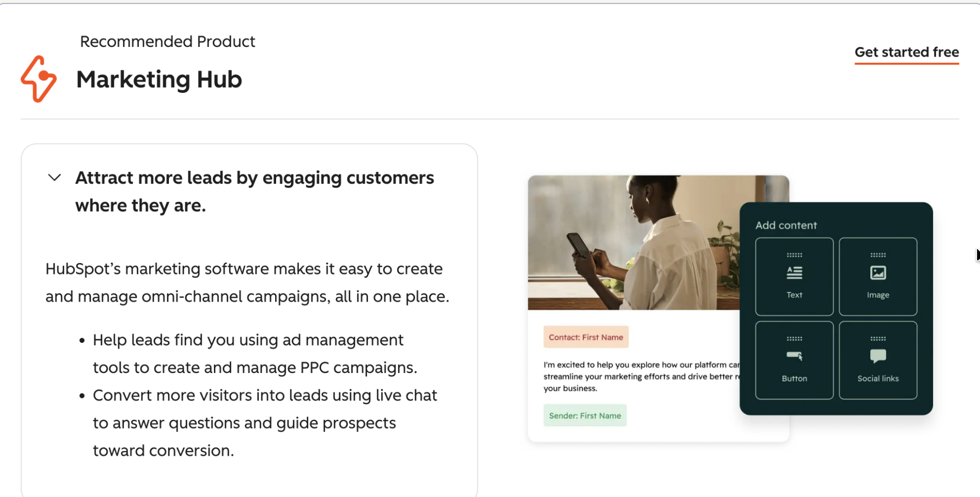Click the 'Attract more leads' accordion heading
The width and height of the screenshot is (980, 497).
point(255,191)
